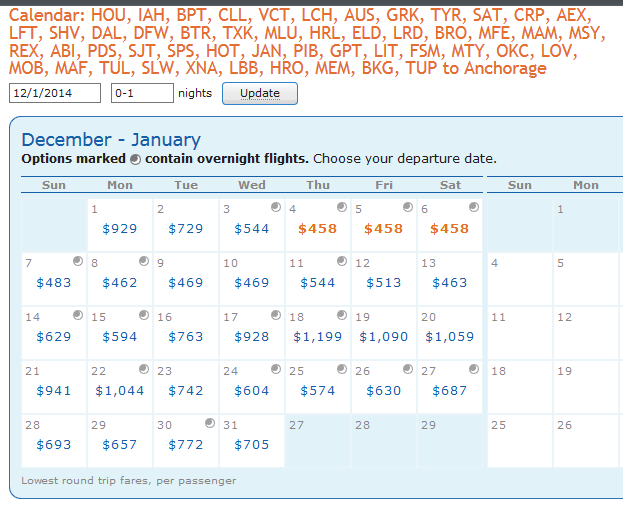Click overnight flight icon on December 30

click(x=209, y=423)
